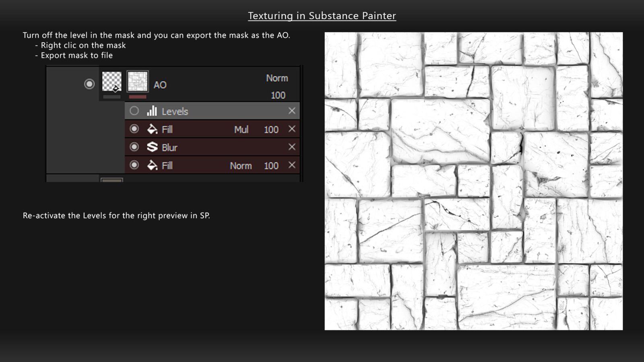The image size is (644, 362).
Task: Remove the Levels effect
Action: pos(292,111)
